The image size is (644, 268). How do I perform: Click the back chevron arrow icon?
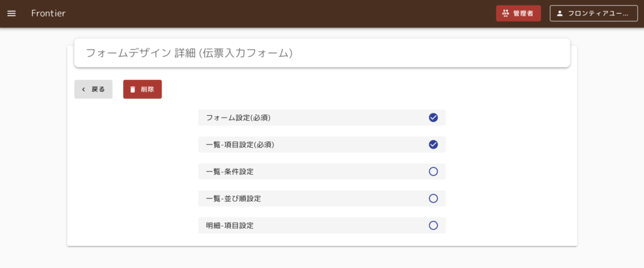tap(84, 89)
